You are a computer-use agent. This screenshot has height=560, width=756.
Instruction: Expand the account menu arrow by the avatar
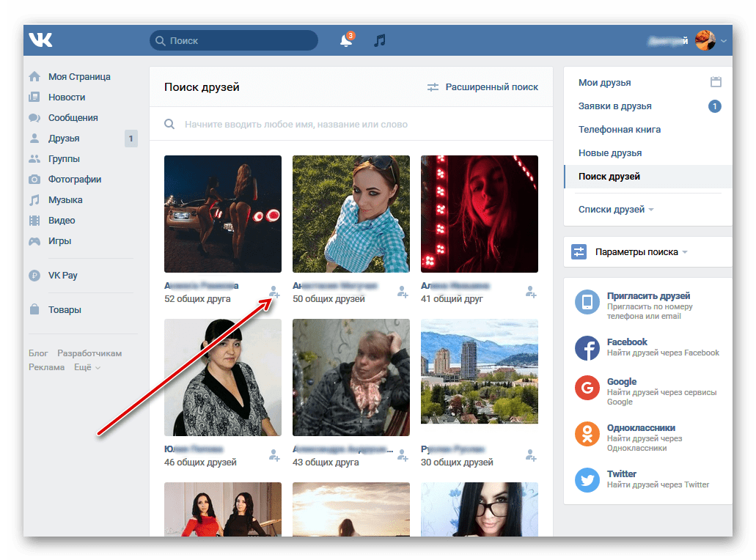(x=724, y=41)
